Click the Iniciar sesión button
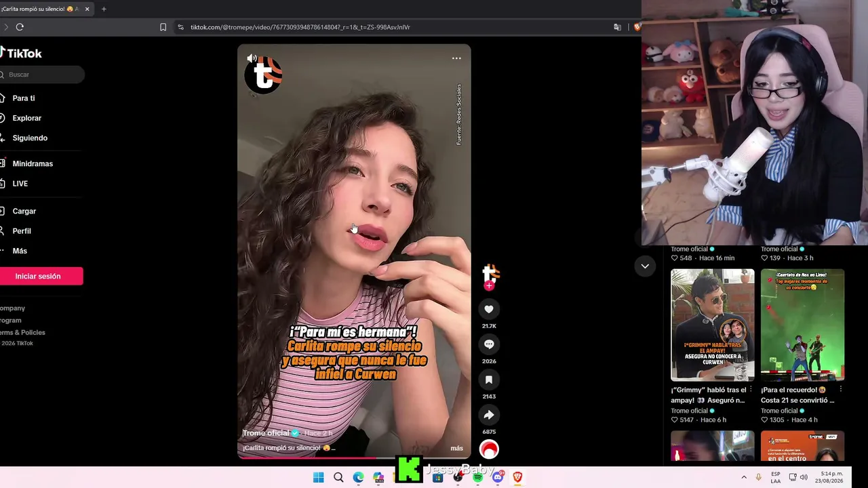The image size is (868, 488). pos(41,276)
